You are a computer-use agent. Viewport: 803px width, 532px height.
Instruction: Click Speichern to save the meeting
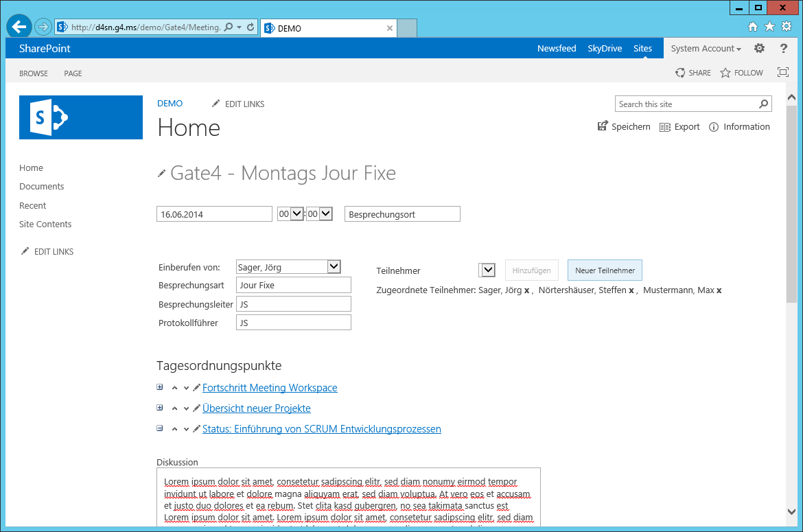coord(624,126)
